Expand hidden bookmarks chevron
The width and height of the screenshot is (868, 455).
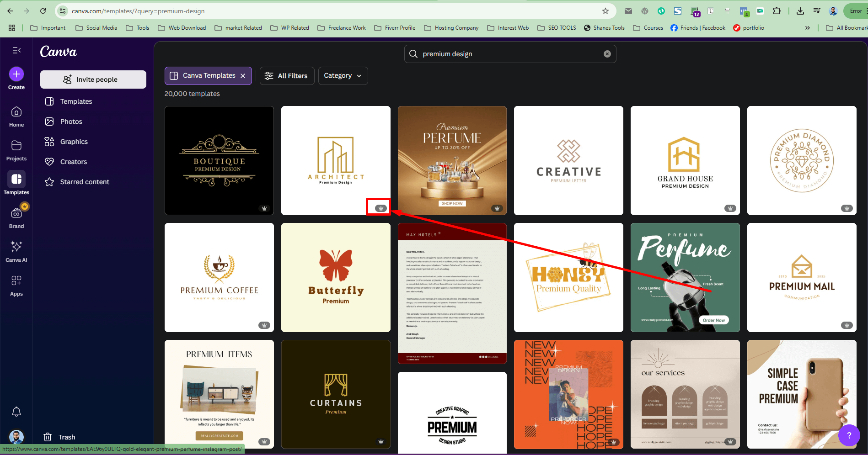point(808,28)
